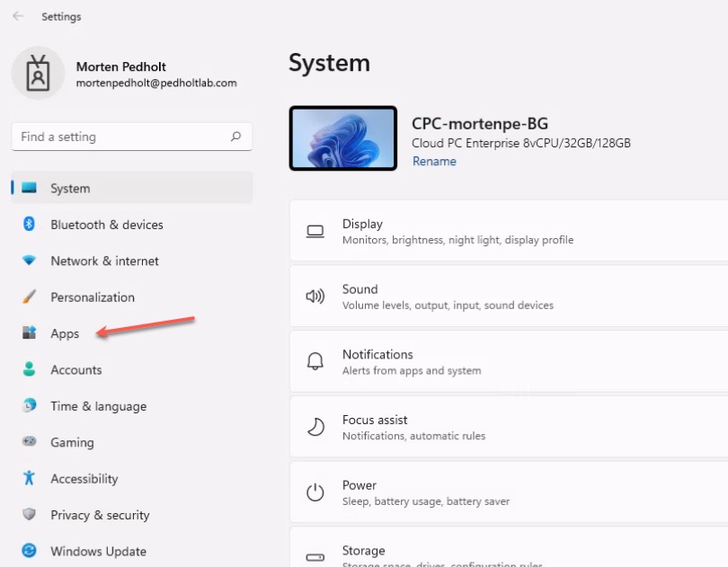
Task: Click the Accessibility figure icon
Action: tap(29, 477)
